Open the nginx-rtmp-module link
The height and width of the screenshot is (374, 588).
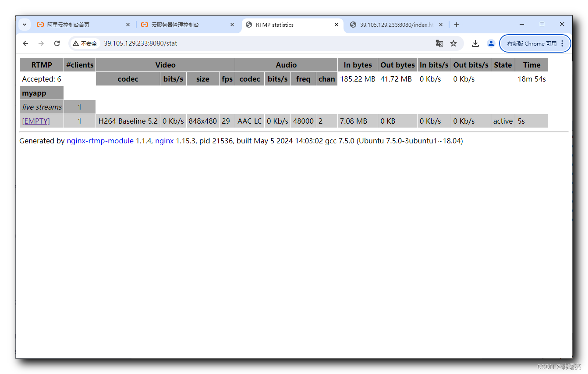click(x=100, y=141)
